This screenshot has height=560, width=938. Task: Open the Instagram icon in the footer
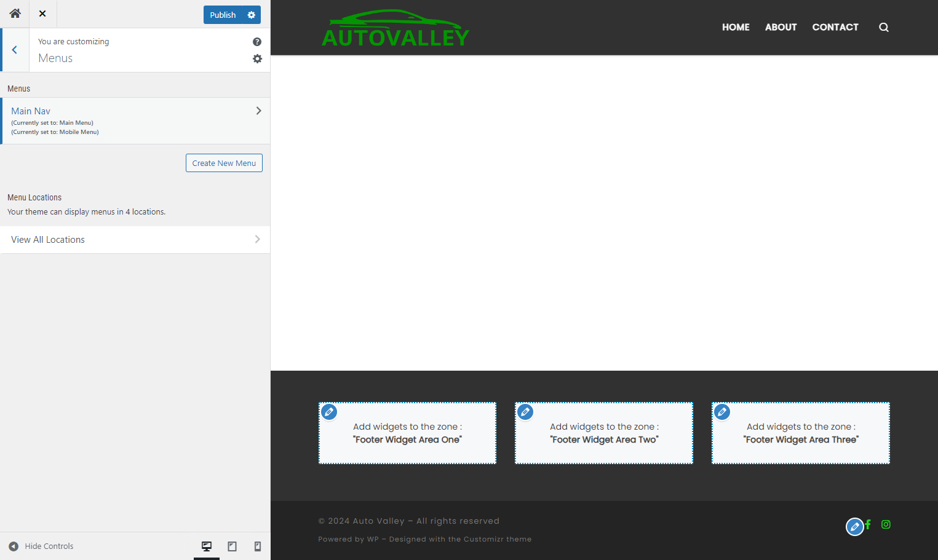tap(886, 524)
